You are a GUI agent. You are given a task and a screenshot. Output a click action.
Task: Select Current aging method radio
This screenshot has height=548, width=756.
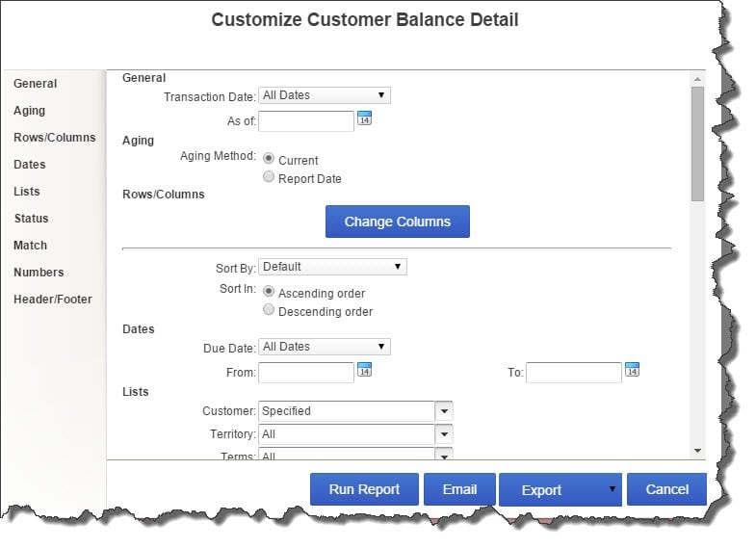click(269, 159)
